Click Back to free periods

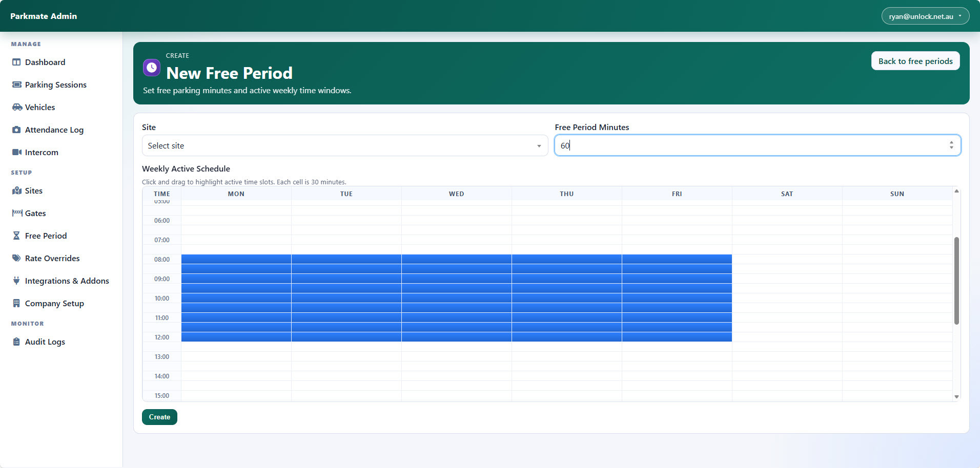[x=915, y=60]
